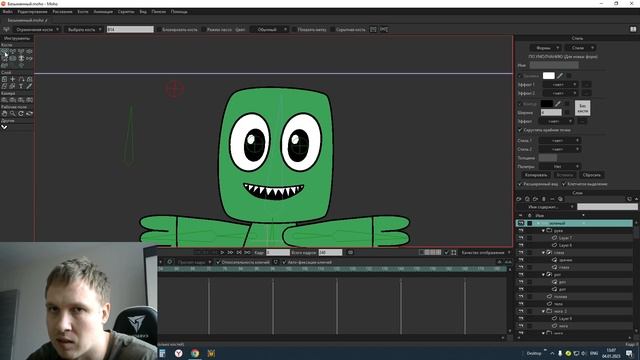Click the volume icon in system tray
640x360 pixels.
pos(583,353)
